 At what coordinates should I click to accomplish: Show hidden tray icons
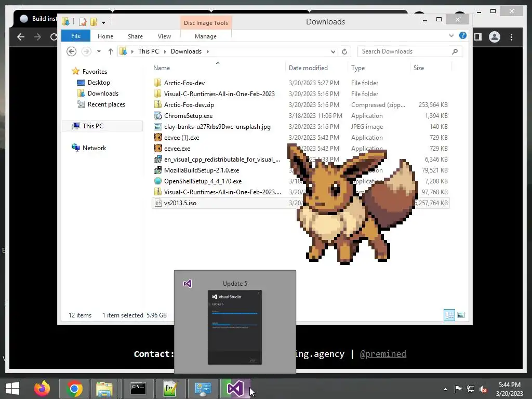[445, 389]
